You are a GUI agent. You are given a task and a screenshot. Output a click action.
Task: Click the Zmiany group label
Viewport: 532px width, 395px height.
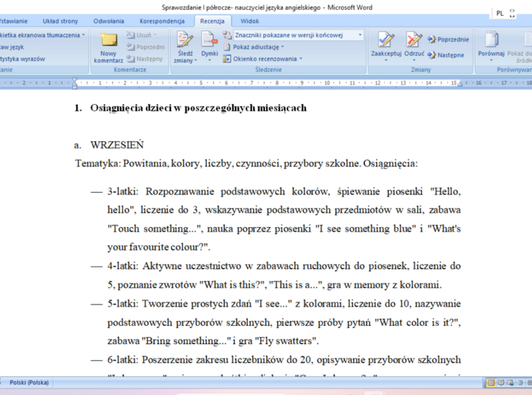(x=421, y=70)
